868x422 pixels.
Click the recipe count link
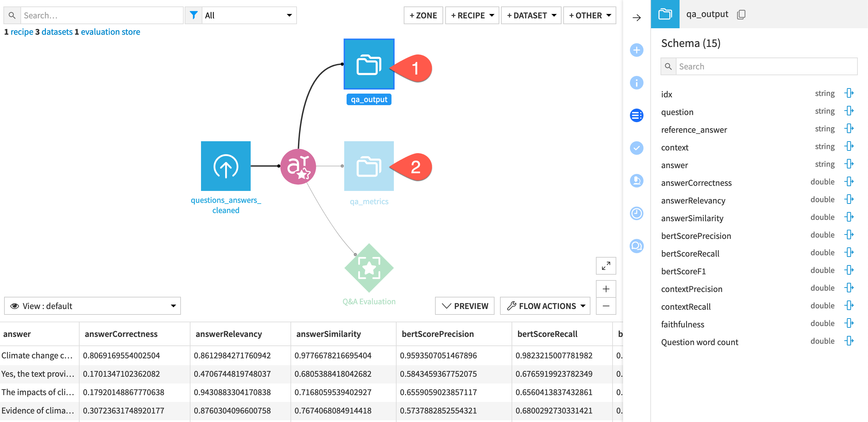(x=22, y=32)
